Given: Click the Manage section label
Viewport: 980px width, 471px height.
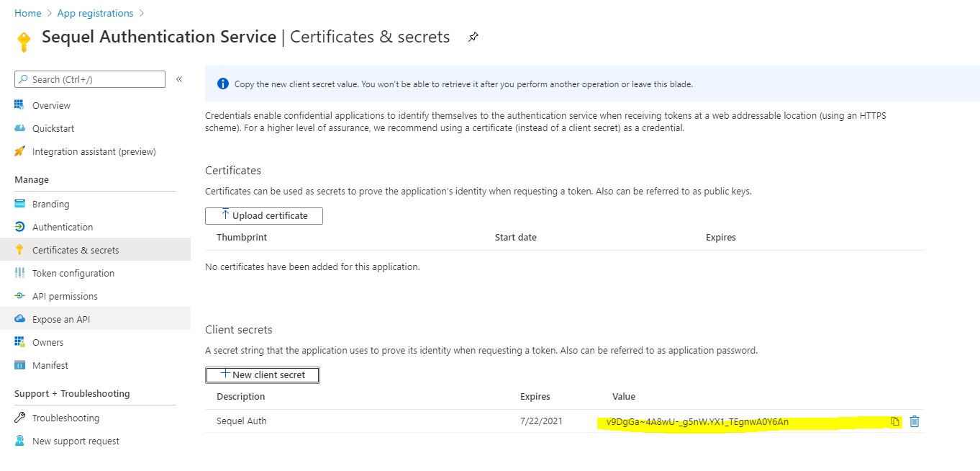Looking at the screenshot, I should [x=32, y=179].
